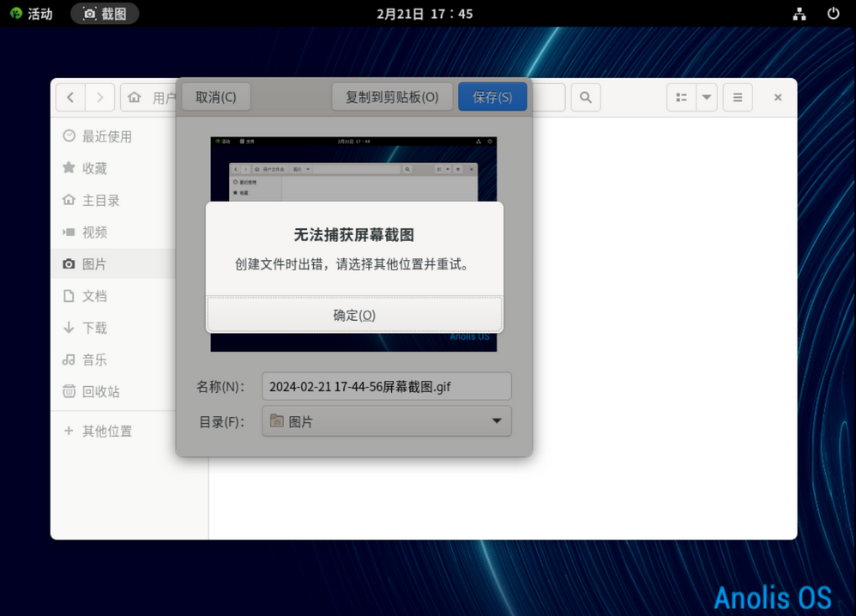Screen dimensions: 856x616
Task: Open 回收站 trash in sidebar
Action: (x=100, y=391)
